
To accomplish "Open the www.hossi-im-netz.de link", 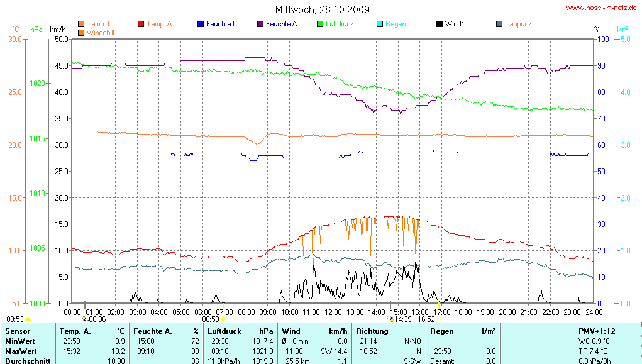I will (x=602, y=8).
